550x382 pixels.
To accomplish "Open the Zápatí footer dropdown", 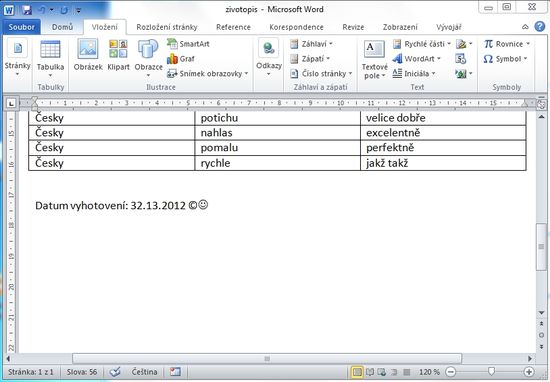I will point(310,59).
